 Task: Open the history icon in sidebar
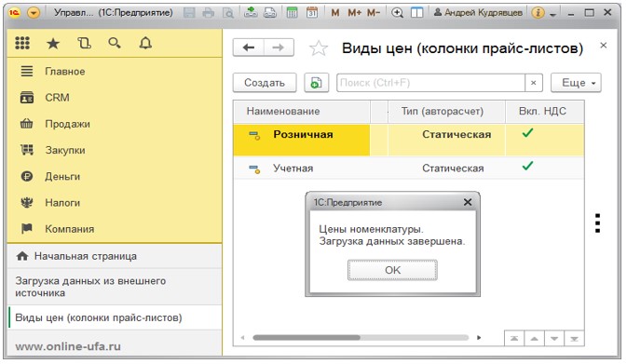[84, 43]
